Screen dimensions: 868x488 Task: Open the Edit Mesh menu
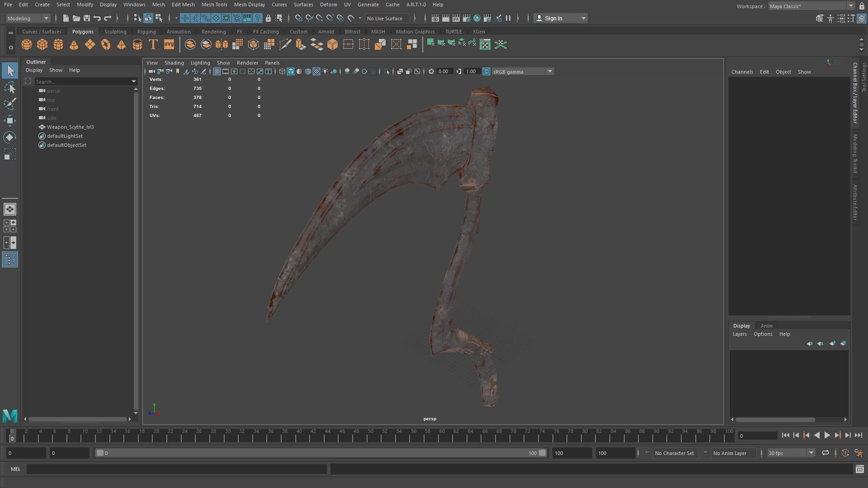pos(183,5)
